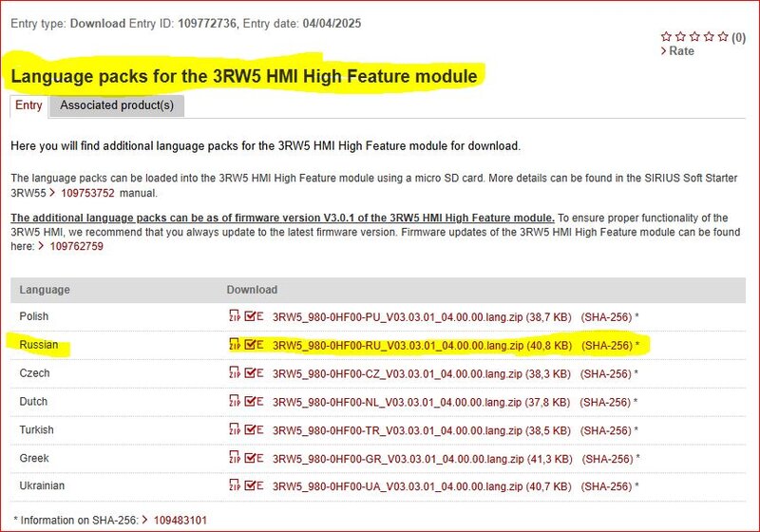Click the ZIP icon in the Dutch row
This screenshot has width=760, height=532.
[x=235, y=401]
